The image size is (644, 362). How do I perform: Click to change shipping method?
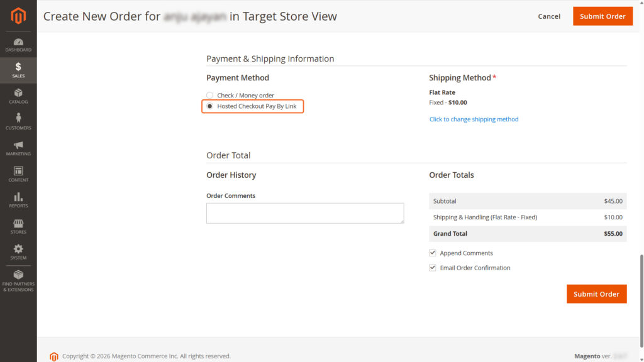474,119
